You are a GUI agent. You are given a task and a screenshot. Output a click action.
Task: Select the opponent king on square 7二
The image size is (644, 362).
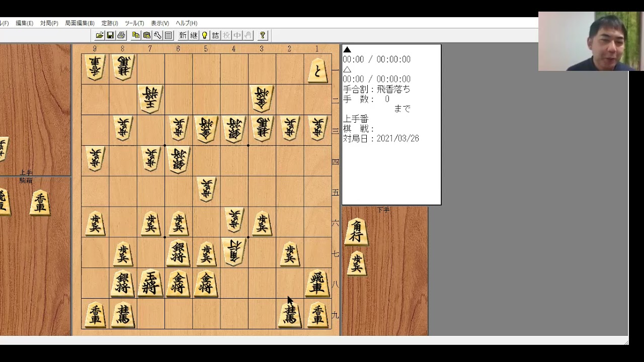pos(150,100)
